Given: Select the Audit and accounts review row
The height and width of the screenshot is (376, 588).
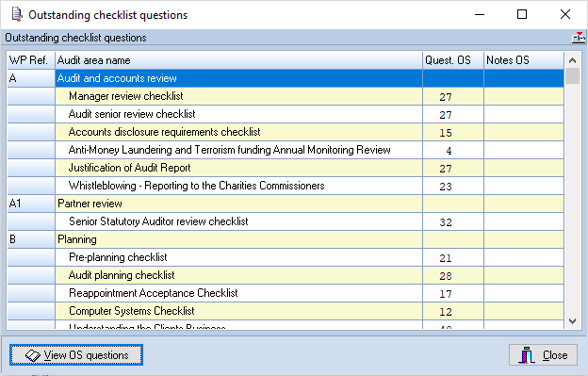Looking at the screenshot, I should (286, 78).
